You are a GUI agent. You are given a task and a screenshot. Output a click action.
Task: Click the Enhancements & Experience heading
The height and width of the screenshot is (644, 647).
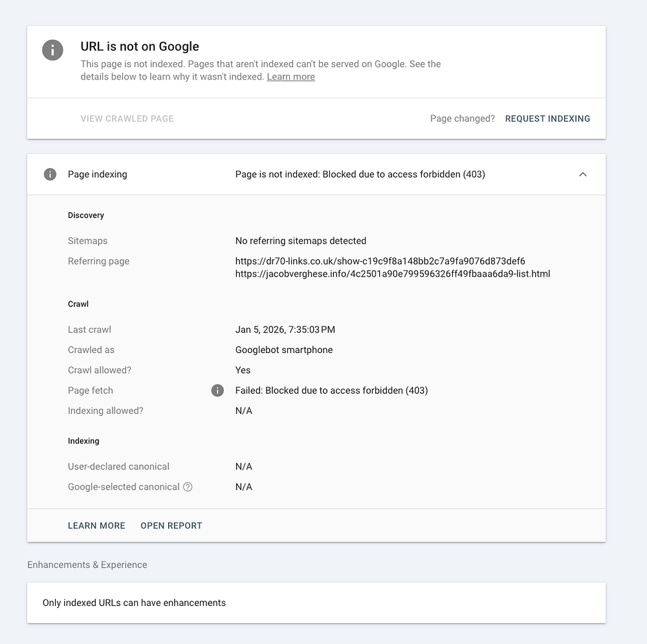[87, 565]
